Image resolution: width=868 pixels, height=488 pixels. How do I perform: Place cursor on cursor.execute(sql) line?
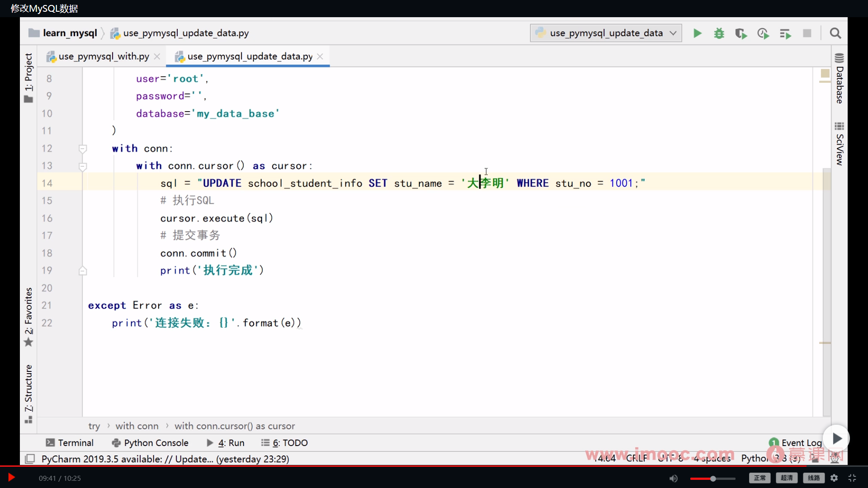[217, 218]
